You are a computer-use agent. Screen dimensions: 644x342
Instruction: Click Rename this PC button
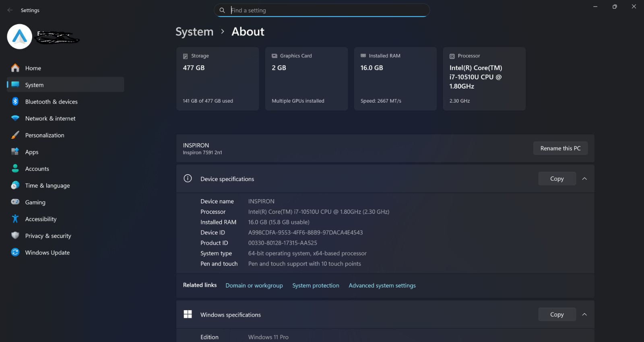pyautogui.click(x=560, y=148)
